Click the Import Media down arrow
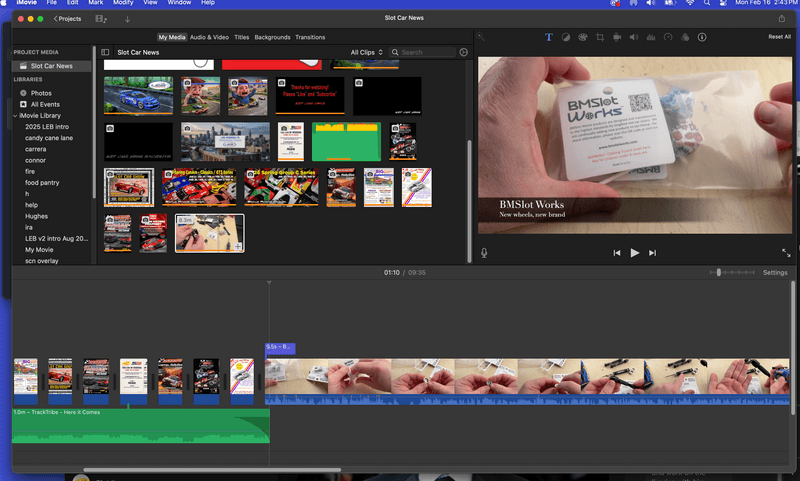Image resolution: width=800 pixels, height=481 pixels. click(x=128, y=19)
